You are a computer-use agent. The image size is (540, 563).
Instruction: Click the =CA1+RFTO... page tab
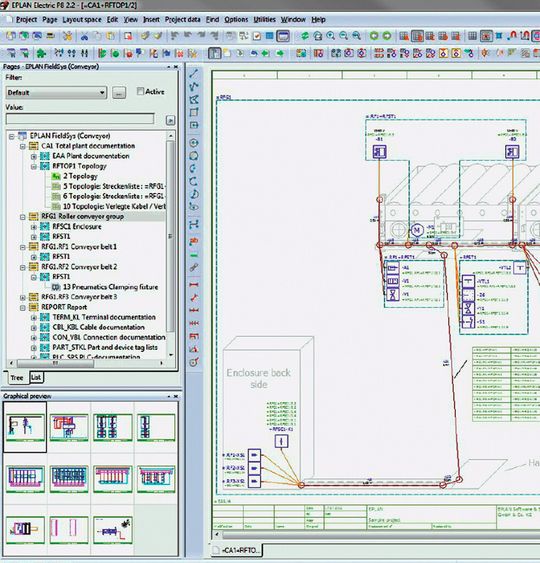point(237,550)
